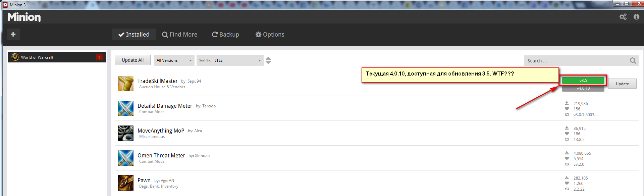
Task: Click Auction House & Vendors category text
Action: click(162, 87)
